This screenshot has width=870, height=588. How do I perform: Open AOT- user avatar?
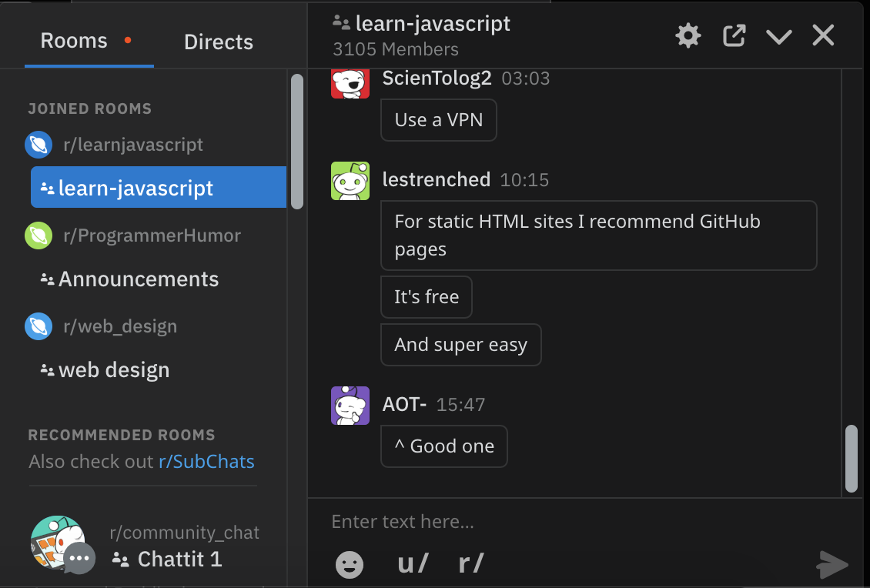pyautogui.click(x=350, y=406)
